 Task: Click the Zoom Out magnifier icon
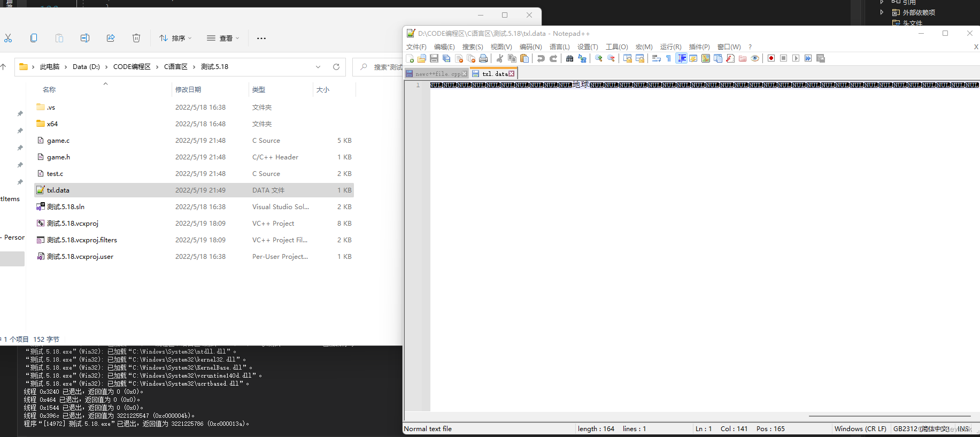(x=611, y=58)
